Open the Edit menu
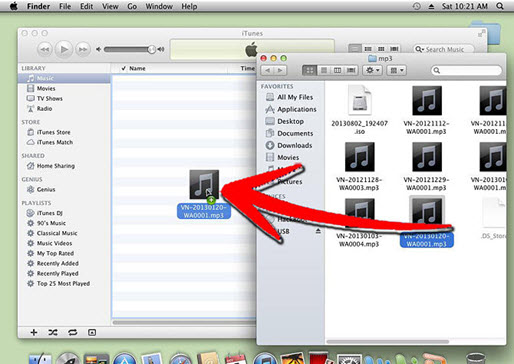This screenshot has height=364, width=514. pos(86,6)
